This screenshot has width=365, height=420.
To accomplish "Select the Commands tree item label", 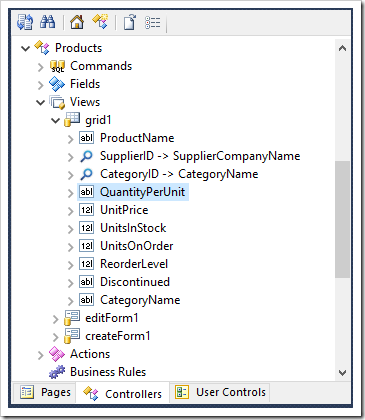I will click(101, 66).
